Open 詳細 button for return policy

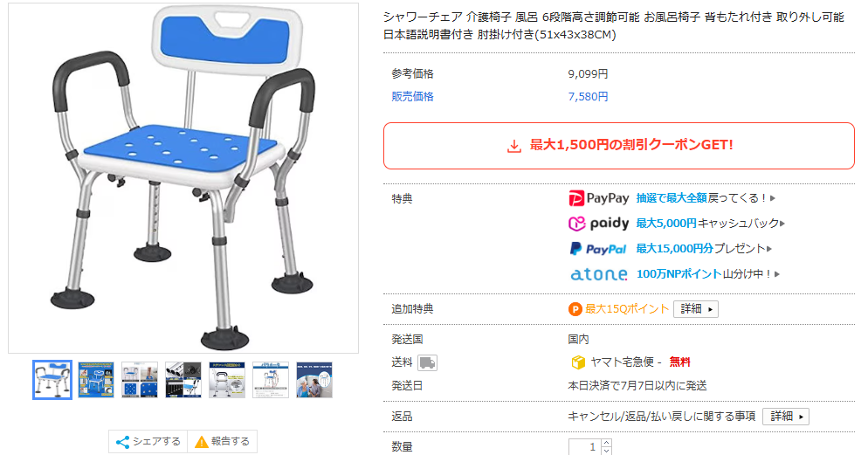click(x=786, y=417)
